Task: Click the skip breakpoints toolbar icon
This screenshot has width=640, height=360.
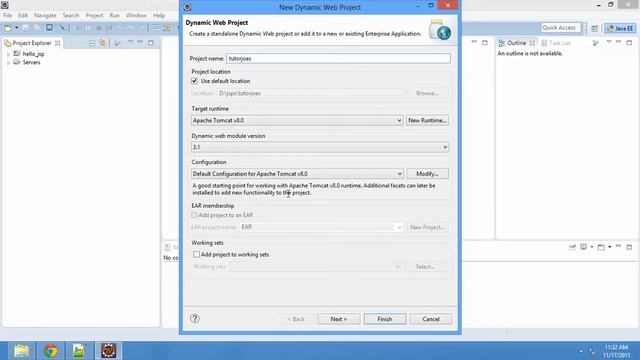Action: 62,28
